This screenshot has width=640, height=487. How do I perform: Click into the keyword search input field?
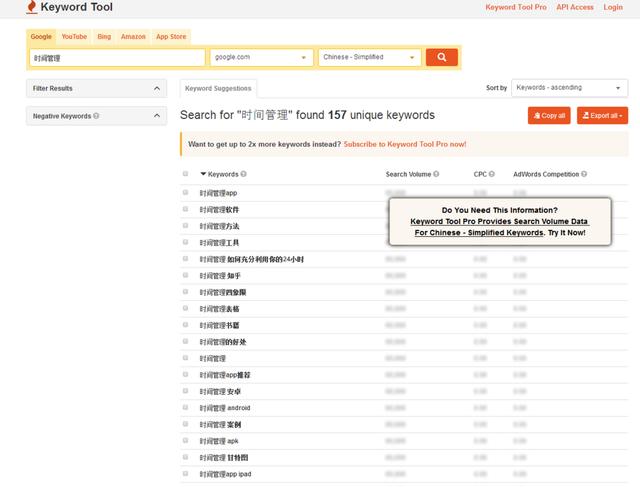pyautogui.click(x=117, y=58)
